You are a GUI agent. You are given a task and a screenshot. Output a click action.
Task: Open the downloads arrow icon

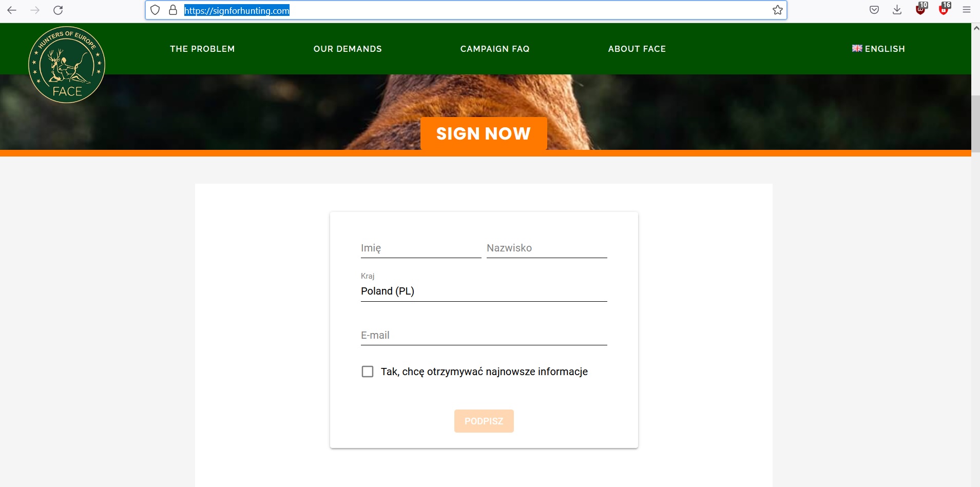coord(897,10)
